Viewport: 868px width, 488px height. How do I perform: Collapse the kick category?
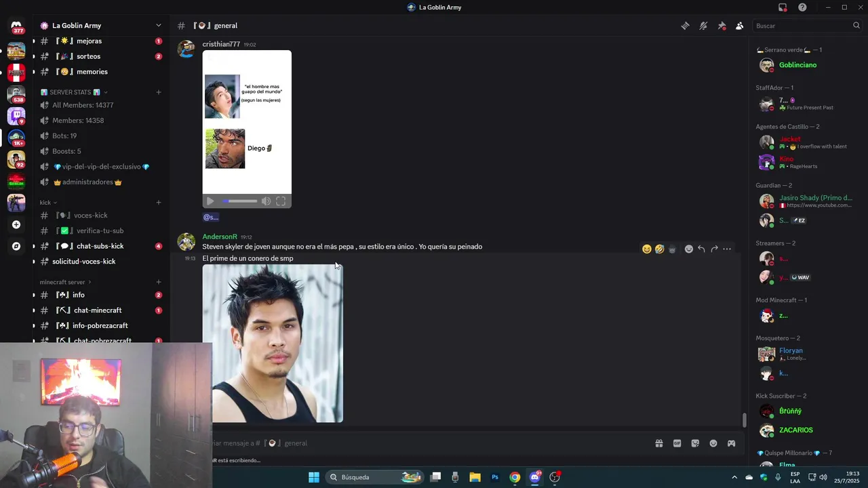pyautogui.click(x=48, y=202)
